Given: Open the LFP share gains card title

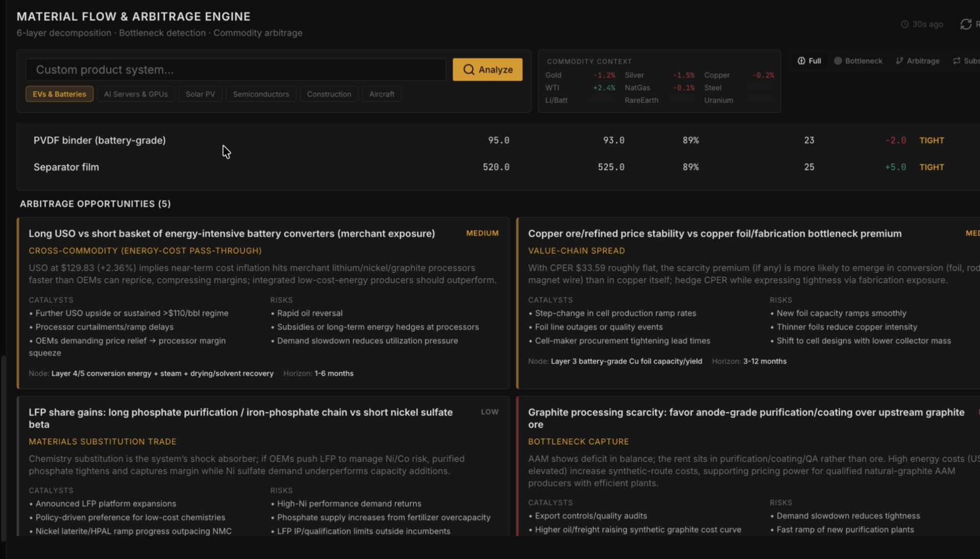Looking at the screenshot, I should [240, 418].
